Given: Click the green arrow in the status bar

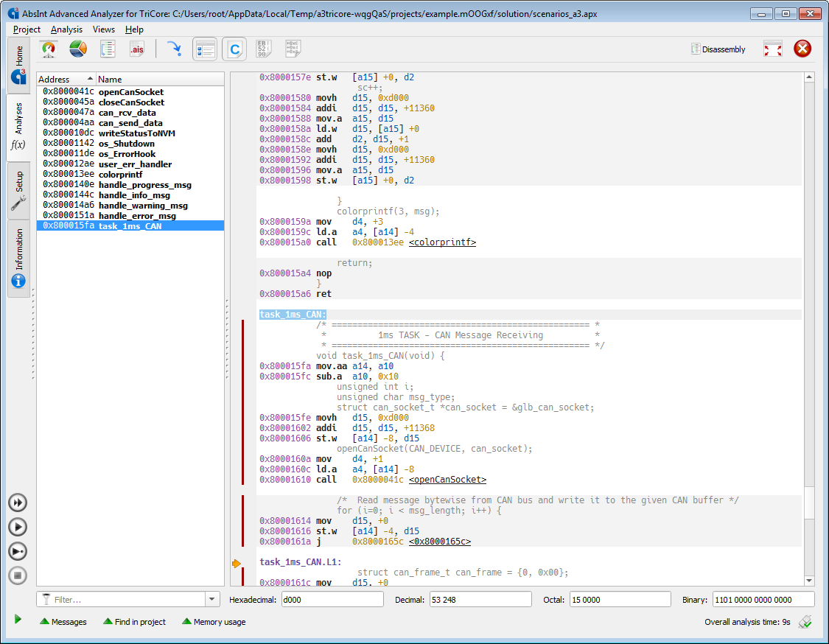Looking at the screenshot, I should [x=18, y=619].
